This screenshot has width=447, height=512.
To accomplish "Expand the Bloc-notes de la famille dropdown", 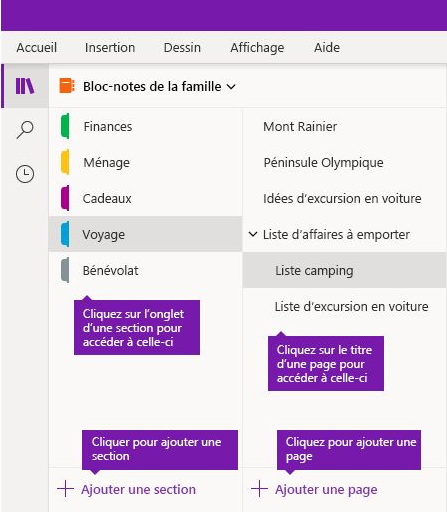I will (231, 87).
